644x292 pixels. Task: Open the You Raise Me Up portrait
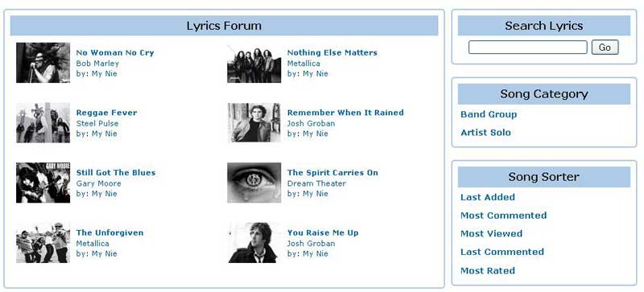click(254, 243)
